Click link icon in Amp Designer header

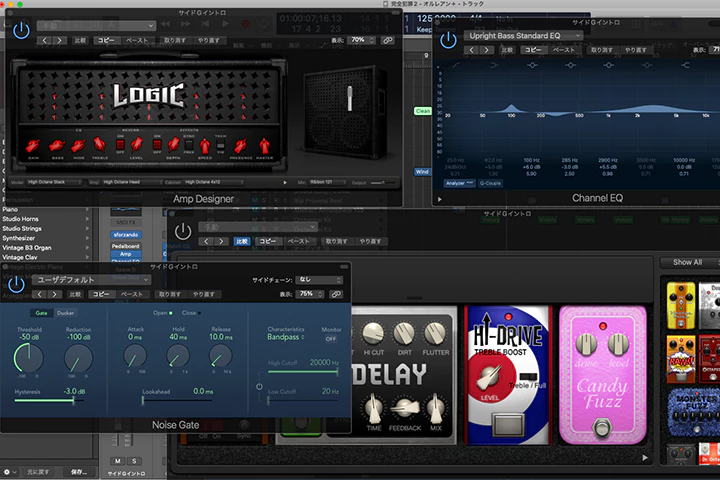click(x=388, y=40)
